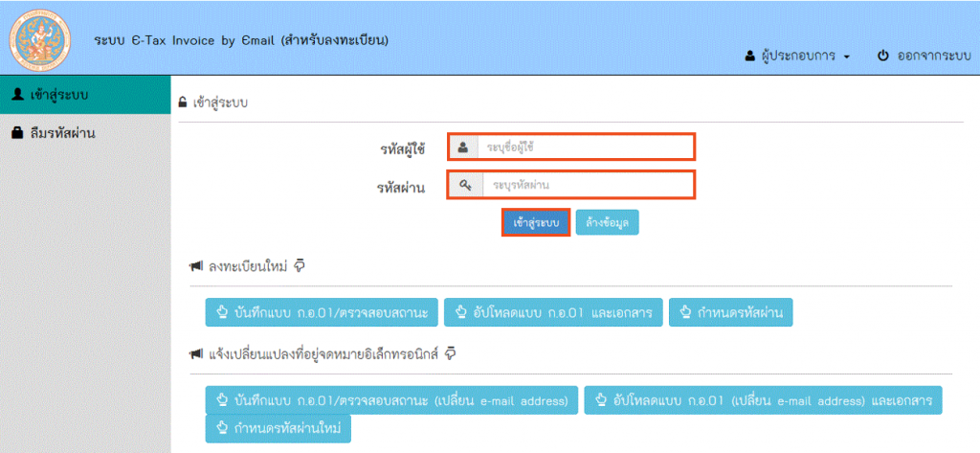Image resolution: width=980 pixels, height=453 pixels.
Task: Click help icon next to แจ้งเปลี่ยนแปลงที่อยู่จดหมายอิเล็กทรอนิกส์
Action: [x=450, y=353]
